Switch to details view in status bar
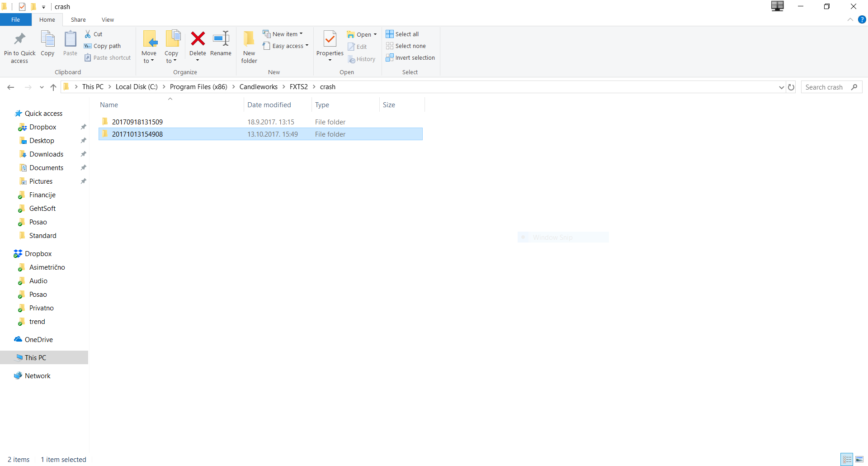 point(847,460)
